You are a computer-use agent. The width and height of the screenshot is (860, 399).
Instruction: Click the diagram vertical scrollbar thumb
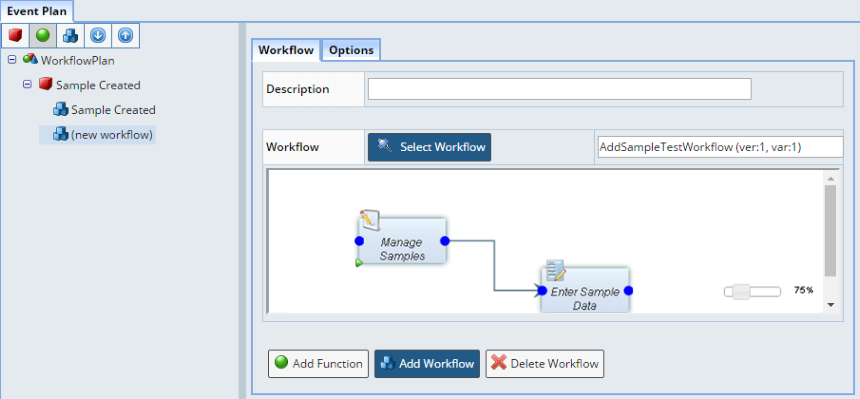click(x=830, y=230)
